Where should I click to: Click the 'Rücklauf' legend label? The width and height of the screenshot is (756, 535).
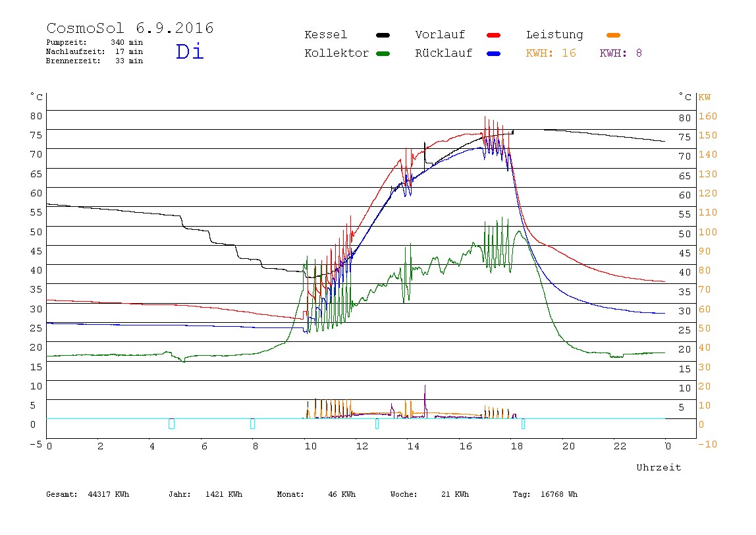(444, 53)
